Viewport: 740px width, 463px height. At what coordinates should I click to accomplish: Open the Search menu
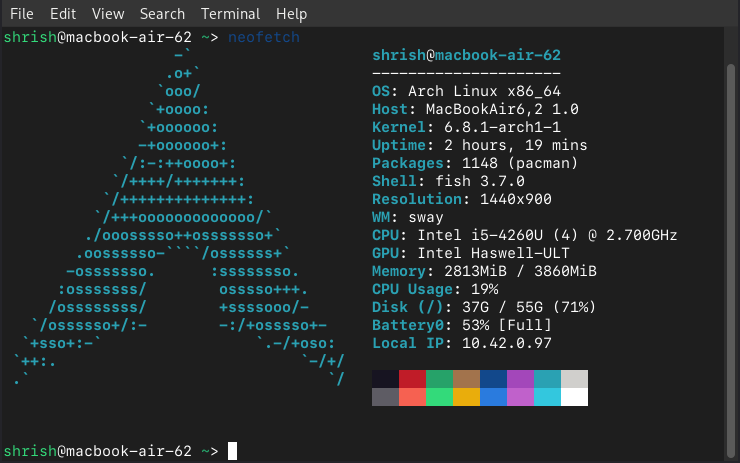[162, 14]
